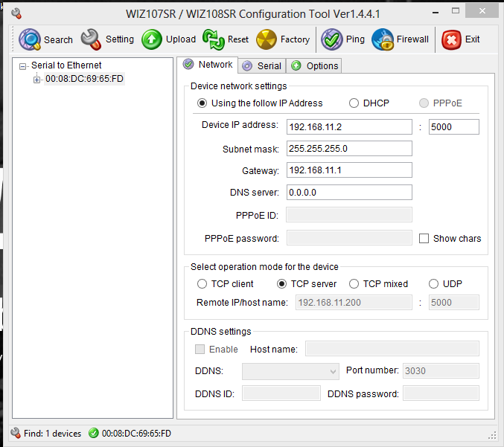Click the DDNS ID field
Image resolution: width=504 pixels, height=447 pixels.
281,393
